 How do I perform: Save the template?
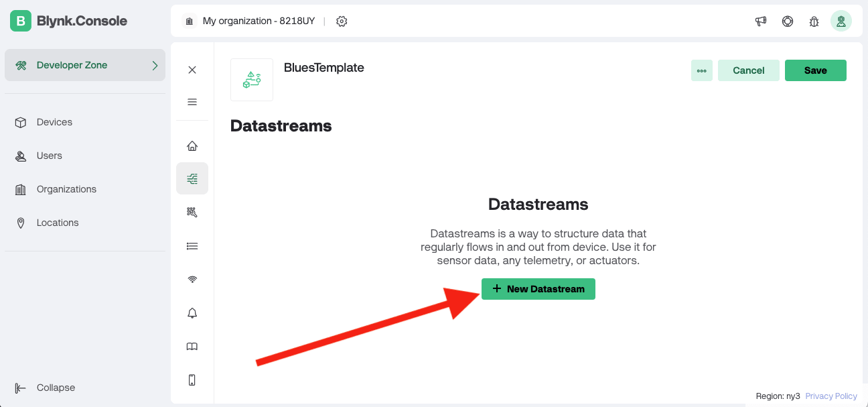[816, 70]
